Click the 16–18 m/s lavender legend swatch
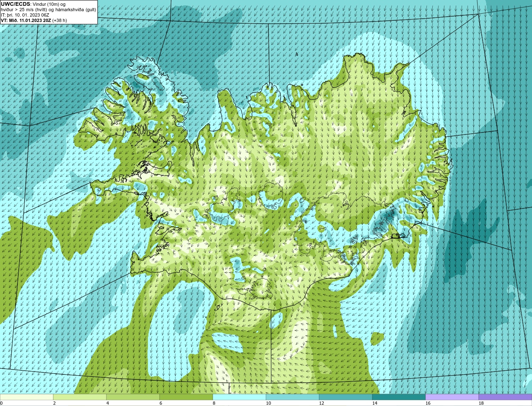Image resolution: width=532 pixels, height=406 pixels. coord(452,397)
